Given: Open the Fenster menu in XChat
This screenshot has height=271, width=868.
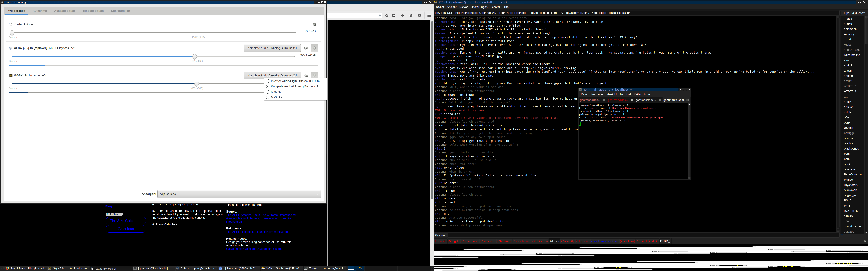Looking at the screenshot, I should [x=495, y=7].
